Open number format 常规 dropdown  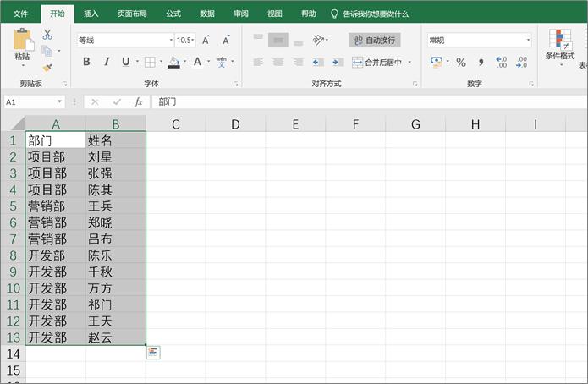[x=528, y=40]
